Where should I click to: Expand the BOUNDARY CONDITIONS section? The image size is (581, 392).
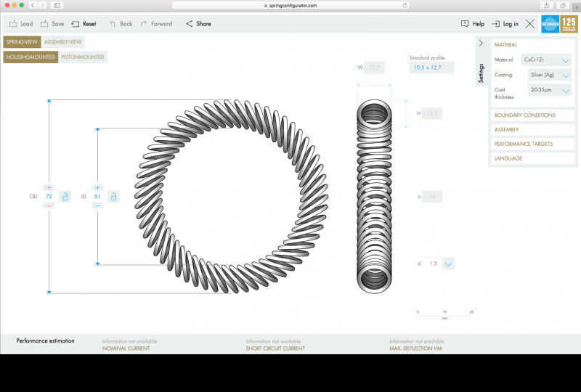click(524, 115)
